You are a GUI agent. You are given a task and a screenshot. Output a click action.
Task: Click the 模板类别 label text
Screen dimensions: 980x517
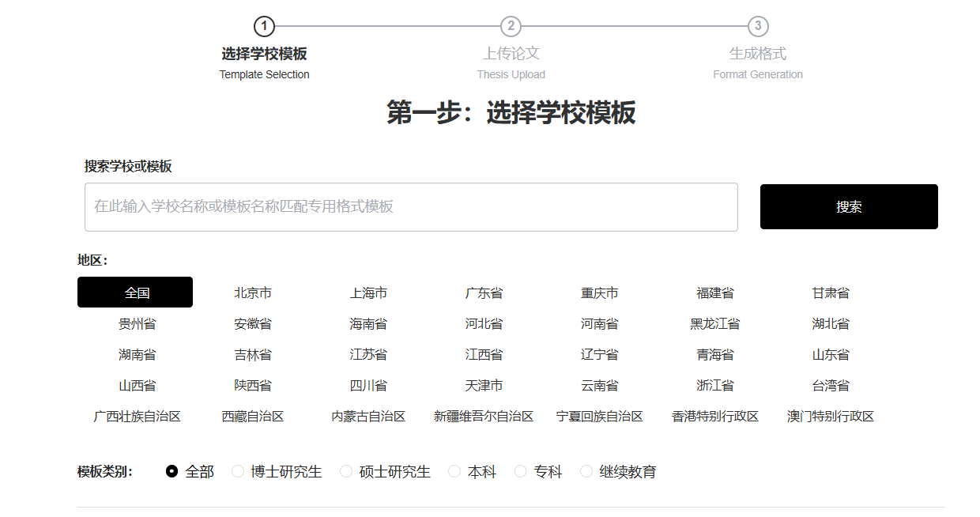[105, 472]
